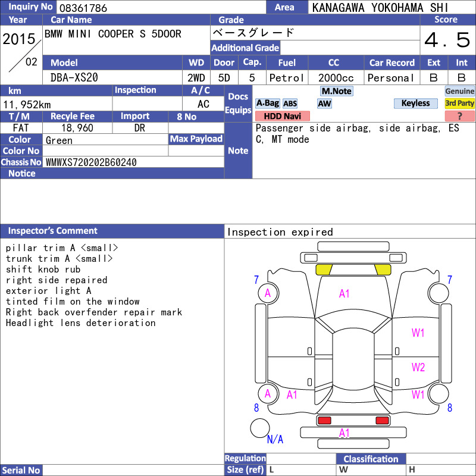The width and height of the screenshot is (476, 476).
Task: Click the A1 mark on rear bumper
Action: 345,433
